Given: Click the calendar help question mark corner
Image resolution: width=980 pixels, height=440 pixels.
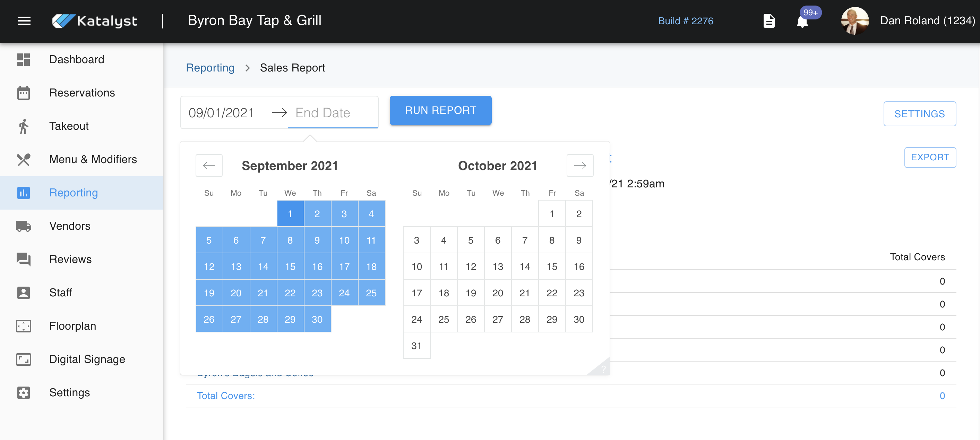Looking at the screenshot, I should coord(603,369).
